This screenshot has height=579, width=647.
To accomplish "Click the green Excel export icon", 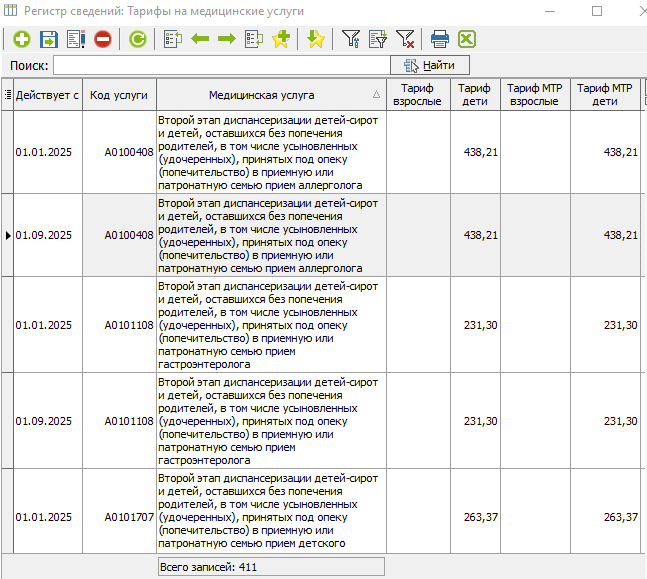I will (466, 39).
